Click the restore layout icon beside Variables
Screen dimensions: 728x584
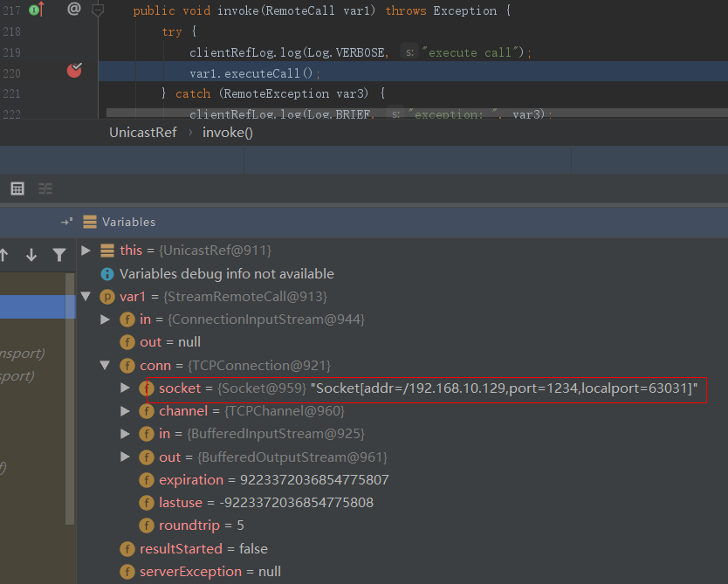point(66,223)
